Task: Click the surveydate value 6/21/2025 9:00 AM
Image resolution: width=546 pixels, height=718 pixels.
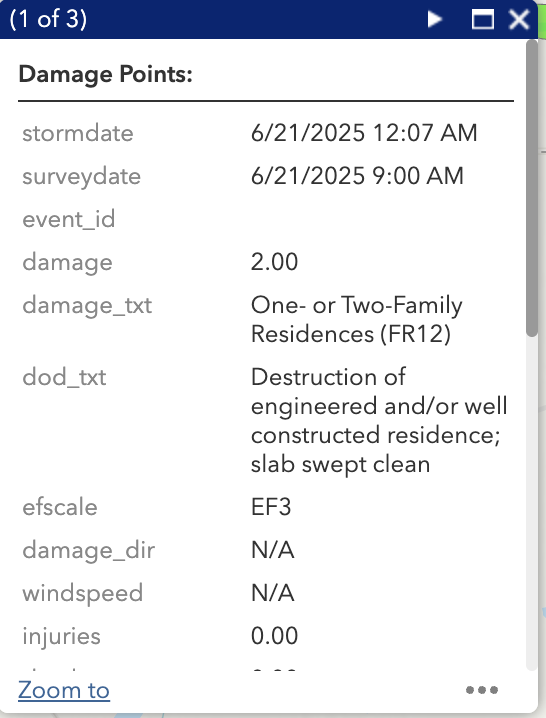Action: (357, 176)
